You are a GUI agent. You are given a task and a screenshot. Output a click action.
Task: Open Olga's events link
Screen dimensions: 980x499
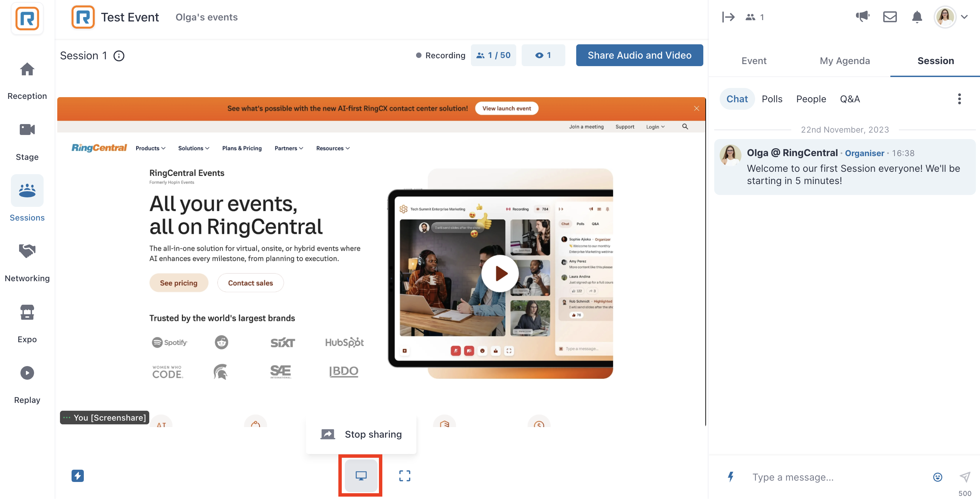click(x=206, y=17)
